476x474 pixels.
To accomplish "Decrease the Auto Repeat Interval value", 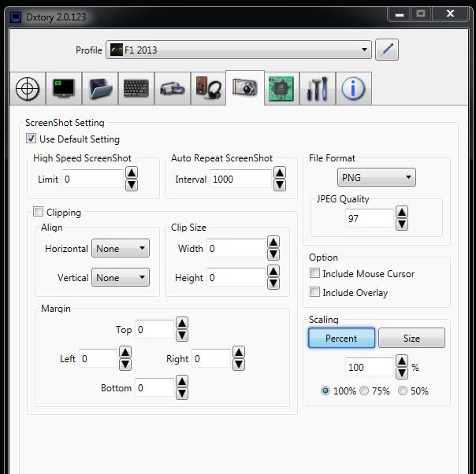I will pyautogui.click(x=280, y=185).
